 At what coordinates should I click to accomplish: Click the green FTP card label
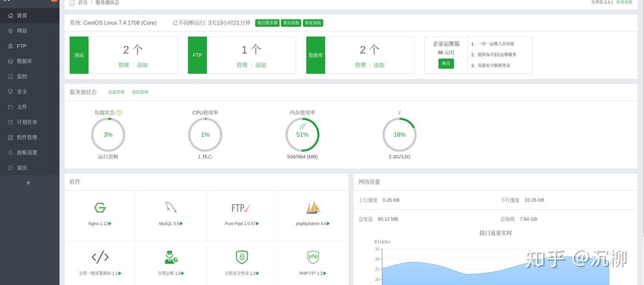(x=197, y=55)
